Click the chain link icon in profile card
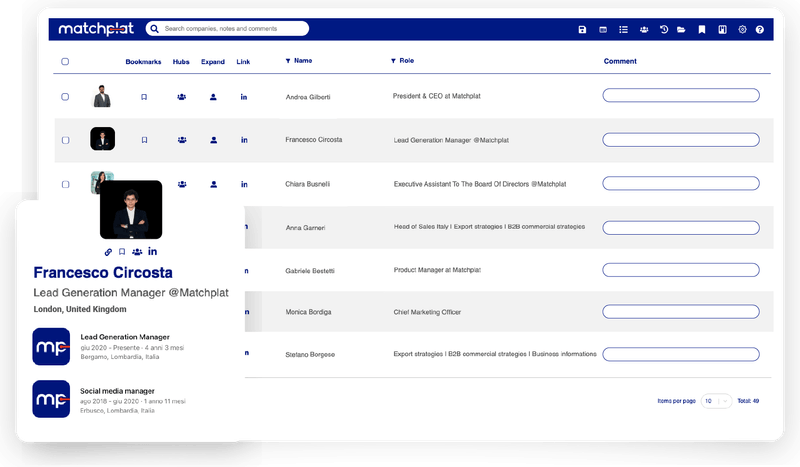The image size is (800, 467). (x=108, y=252)
